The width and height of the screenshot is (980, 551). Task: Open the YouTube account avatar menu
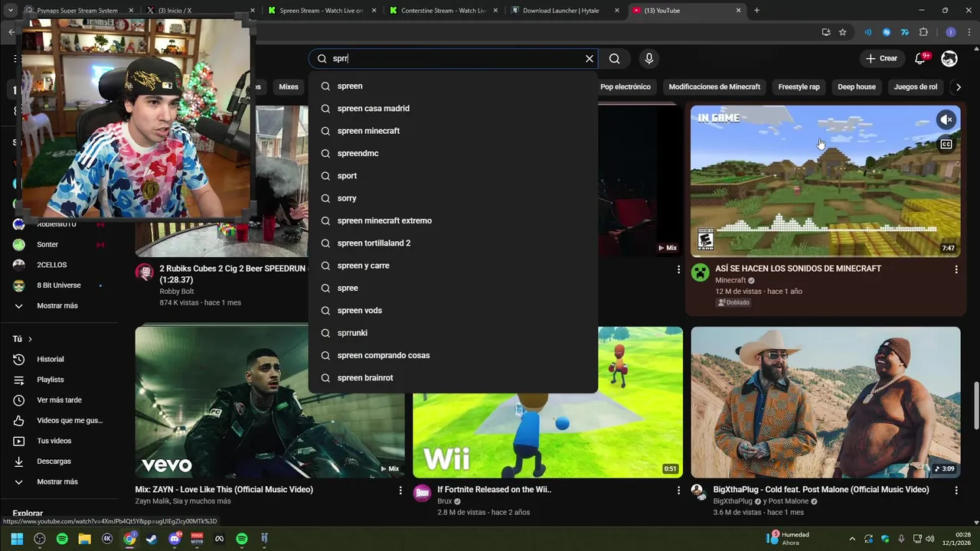pyautogui.click(x=949, y=59)
